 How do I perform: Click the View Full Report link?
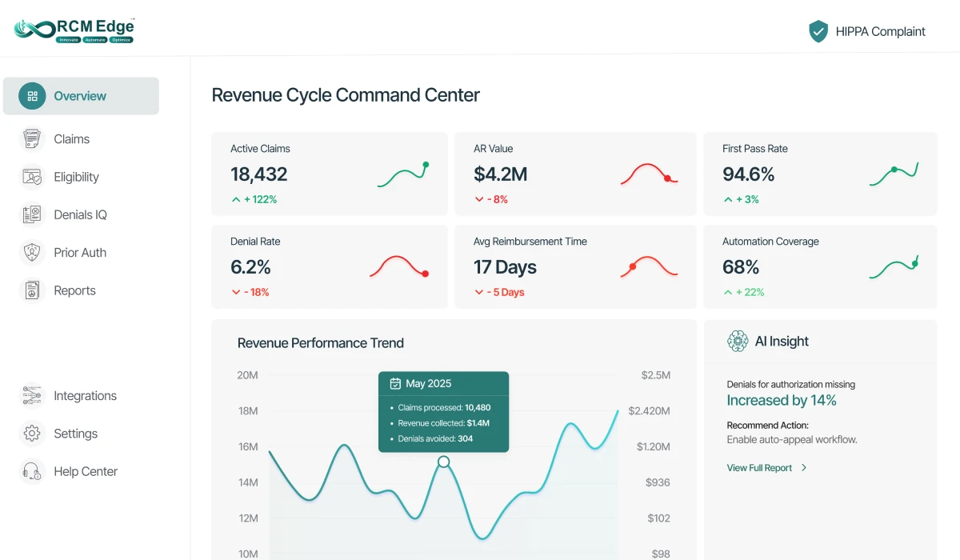pos(759,468)
